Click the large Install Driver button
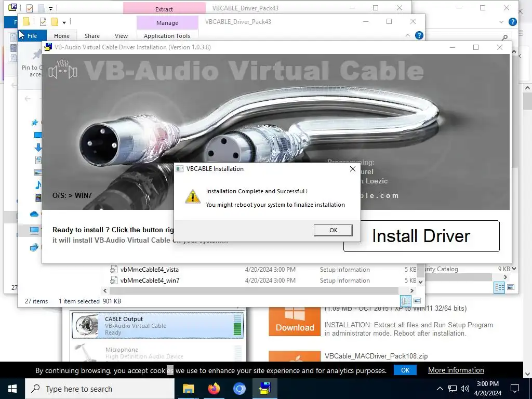Image resolution: width=532 pixels, height=399 pixels. (x=421, y=236)
